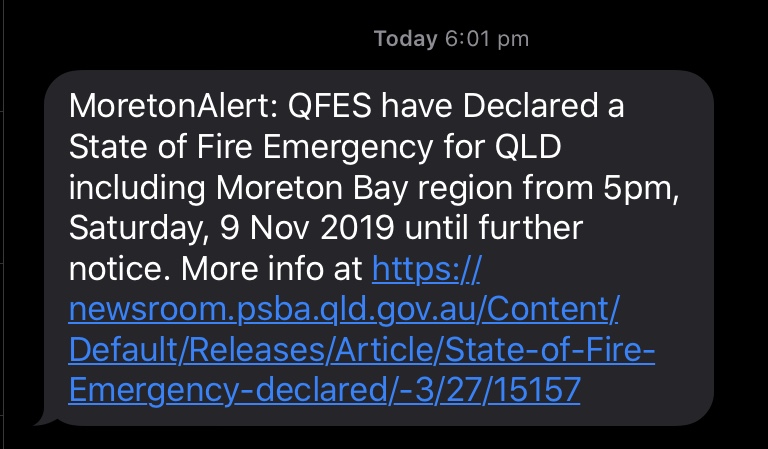Tap the word "Today" in timestamp
Image resolution: width=768 pixels, height=449 pixels.
(405, 39)
